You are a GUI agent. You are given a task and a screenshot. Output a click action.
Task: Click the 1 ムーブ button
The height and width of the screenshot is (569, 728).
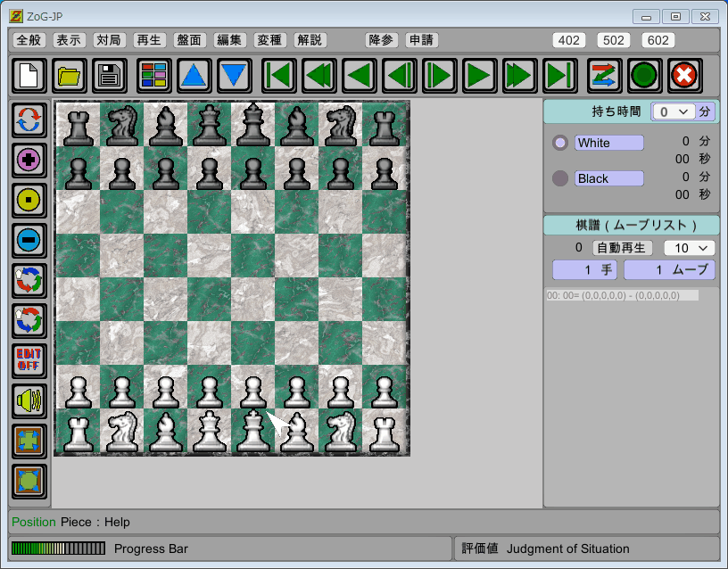(669, 270)
